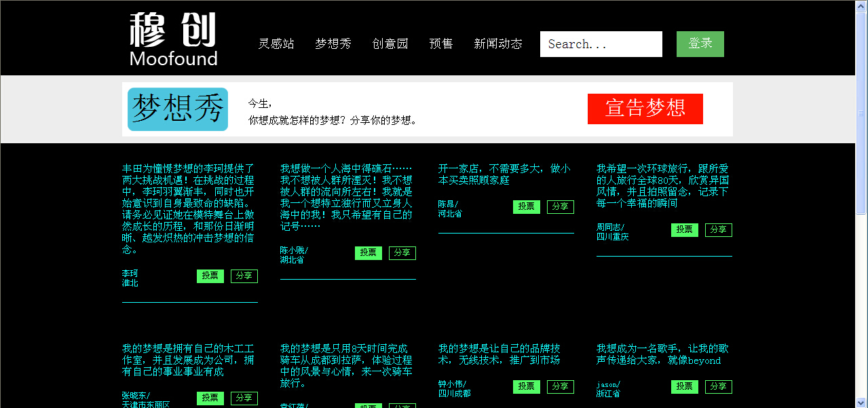
Task: Click the scrollbar up arrow
Action: tap(861, 6)
